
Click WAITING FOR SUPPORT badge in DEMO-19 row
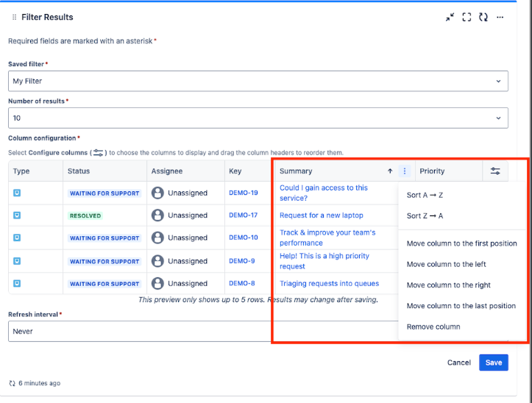pos(104,193)
